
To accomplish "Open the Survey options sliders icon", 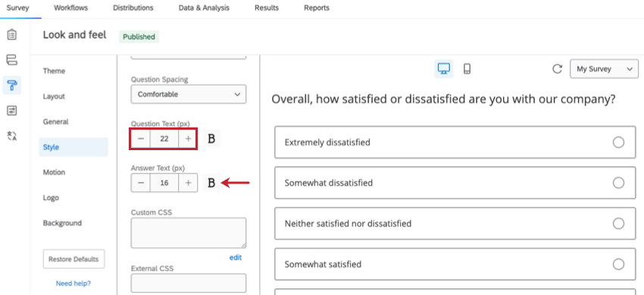I will click(x=12, y=111).
